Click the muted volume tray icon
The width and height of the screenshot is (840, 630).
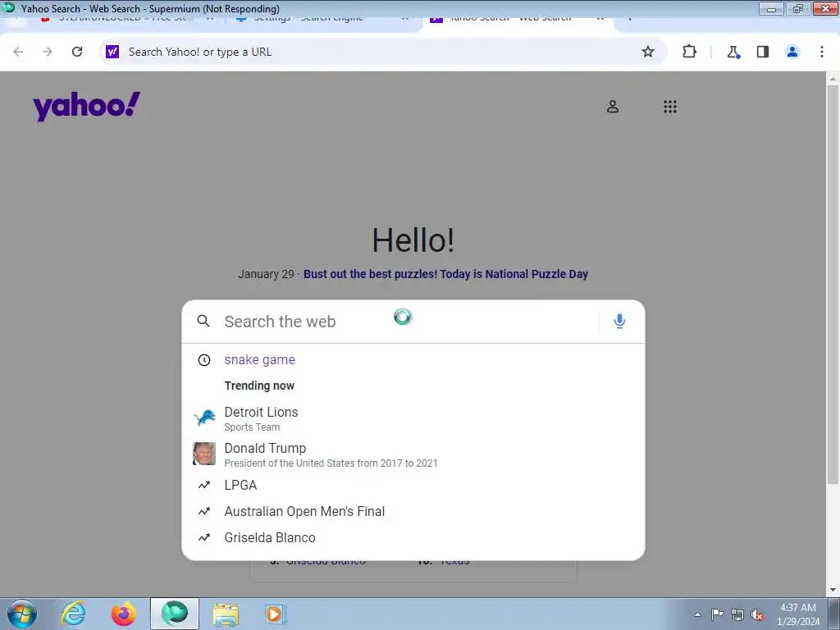[757, 615]
